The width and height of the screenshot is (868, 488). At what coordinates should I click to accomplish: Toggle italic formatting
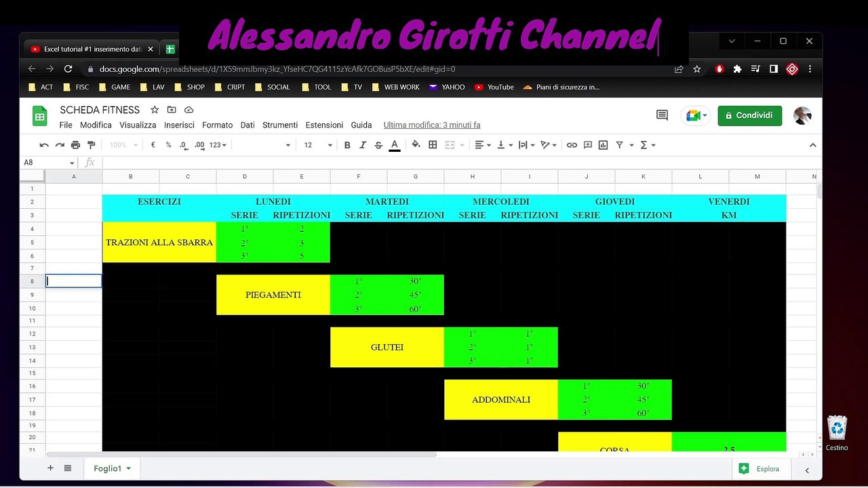coord(363,145)
